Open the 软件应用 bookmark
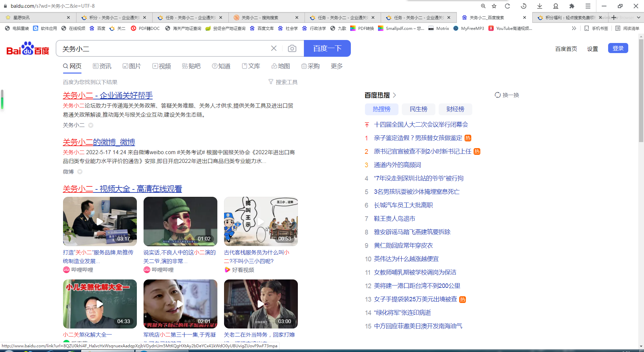 pyautogui.click(x=45, y=28)
